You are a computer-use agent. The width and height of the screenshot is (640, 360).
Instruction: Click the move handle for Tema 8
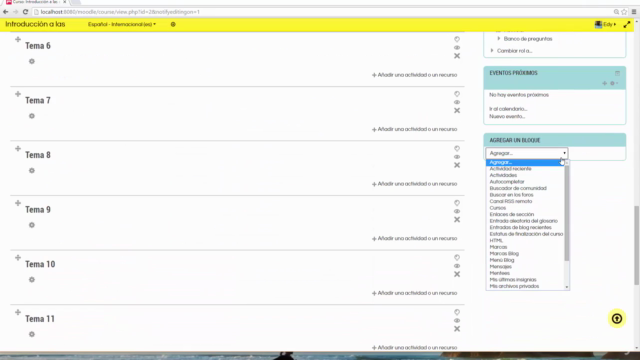click(x=18, y=149)
